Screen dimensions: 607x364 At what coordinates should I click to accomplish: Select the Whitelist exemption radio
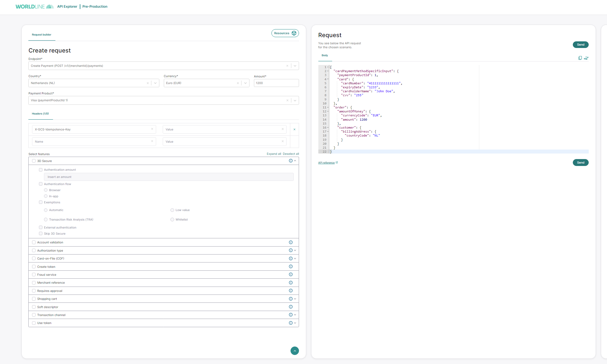click(172, 220)
